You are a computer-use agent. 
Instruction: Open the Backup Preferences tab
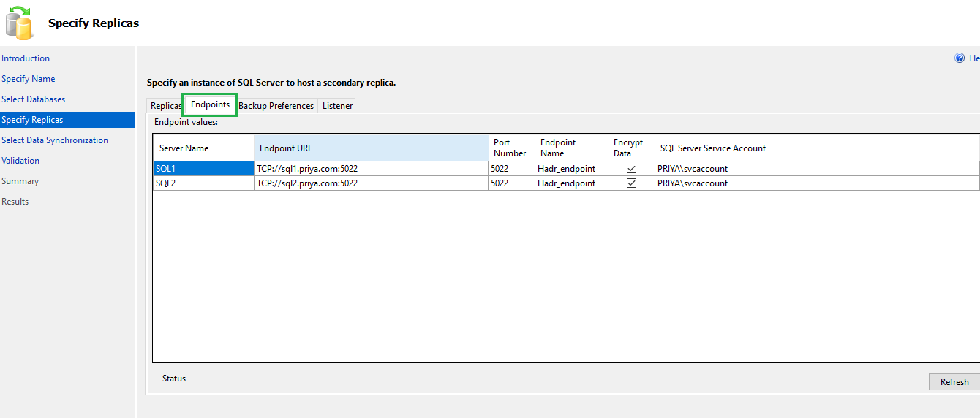[x=276, y=106]
